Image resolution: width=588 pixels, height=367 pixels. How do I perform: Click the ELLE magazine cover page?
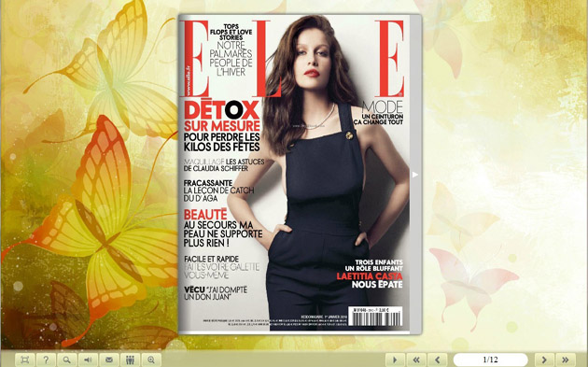pos(294,174)
